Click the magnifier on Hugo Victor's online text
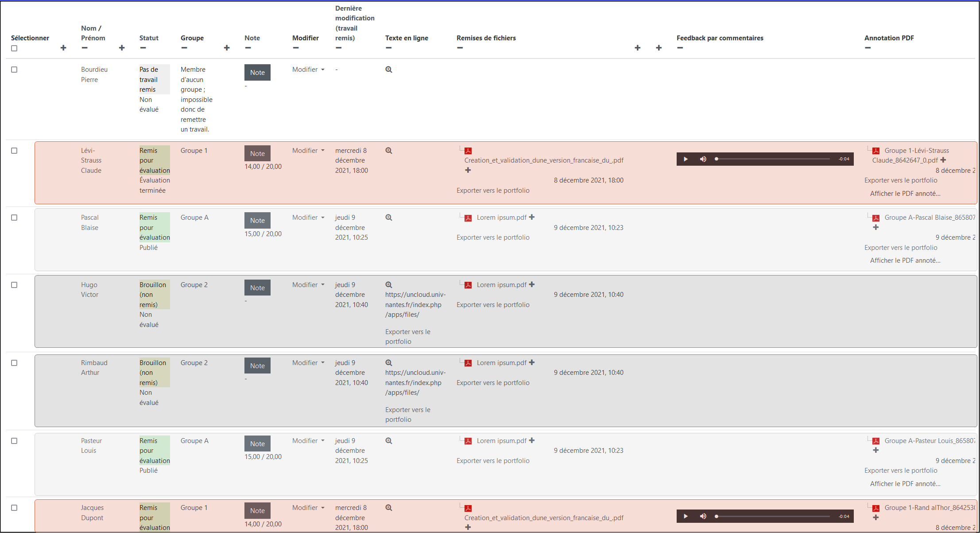Screen dimensions: 980x533 (388, 284)
